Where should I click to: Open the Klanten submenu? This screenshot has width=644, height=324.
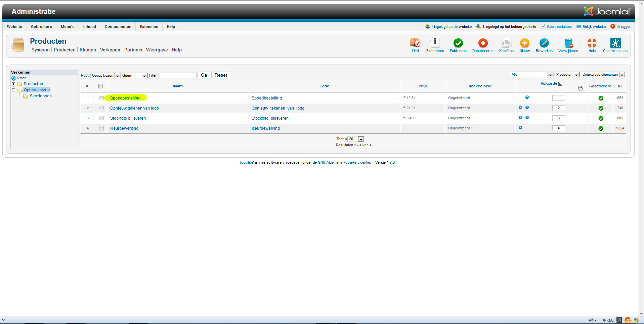(88, 50)
